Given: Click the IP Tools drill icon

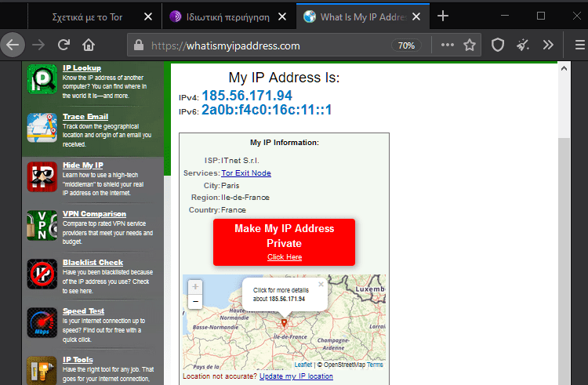Looking at the screenshot, I should [42, 370].
